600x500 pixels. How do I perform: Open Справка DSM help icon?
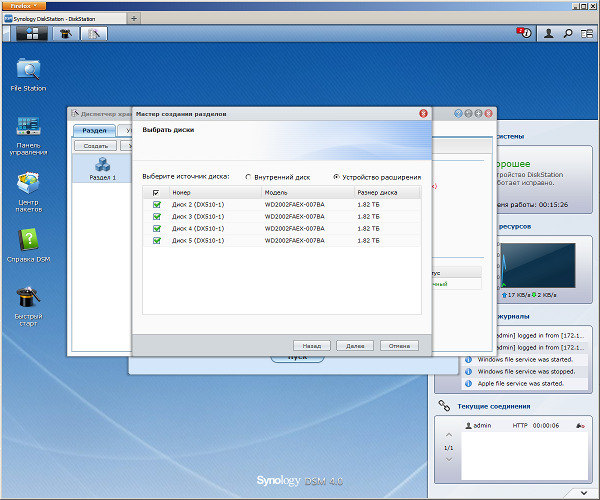click(x=28, y=240)
